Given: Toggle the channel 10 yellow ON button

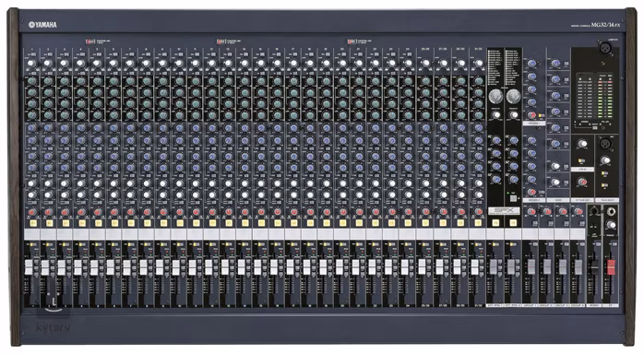Looking at the screenshot, I should pyautogui.click(x=180, y=223).
